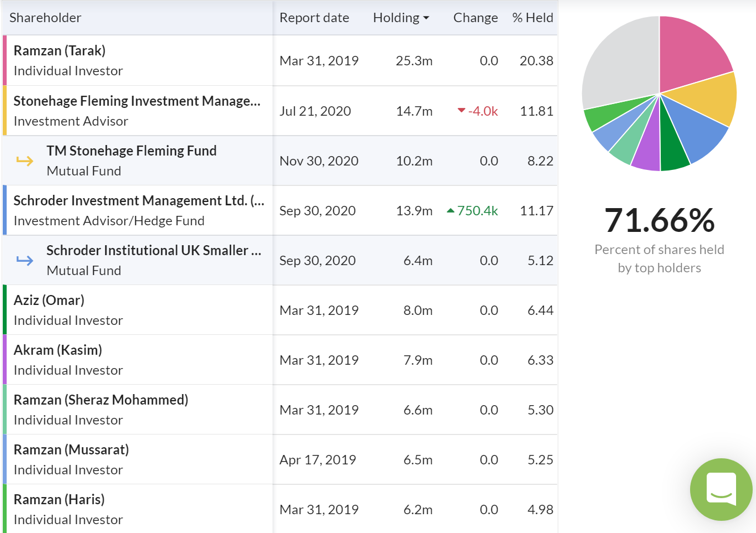This screenshot has height=533, width=756.
Task: Click the Change column header
Action: (475, 18)
